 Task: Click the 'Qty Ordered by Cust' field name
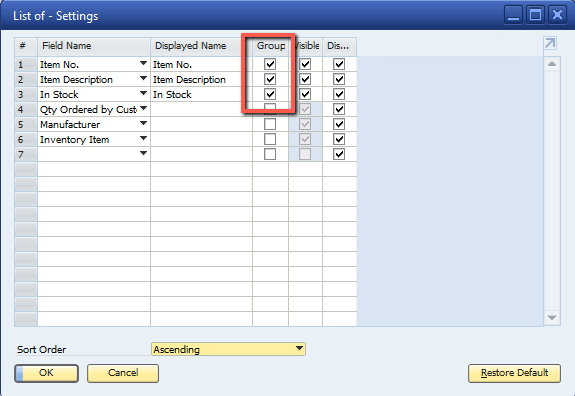tap(88, 110)
